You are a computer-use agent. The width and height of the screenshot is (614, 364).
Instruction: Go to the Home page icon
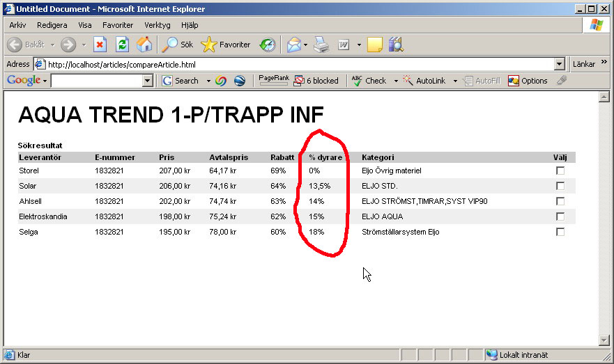[144, 45]
